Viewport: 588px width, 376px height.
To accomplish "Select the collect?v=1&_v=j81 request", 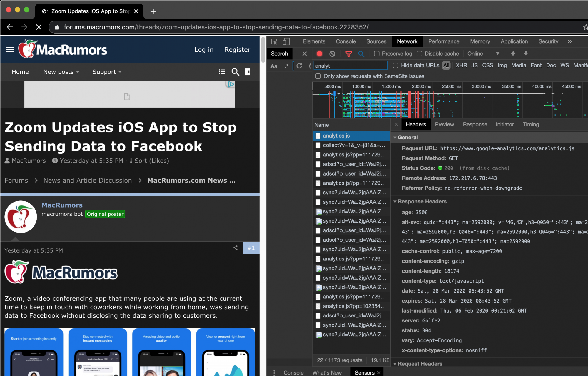I will click(351, 145).
